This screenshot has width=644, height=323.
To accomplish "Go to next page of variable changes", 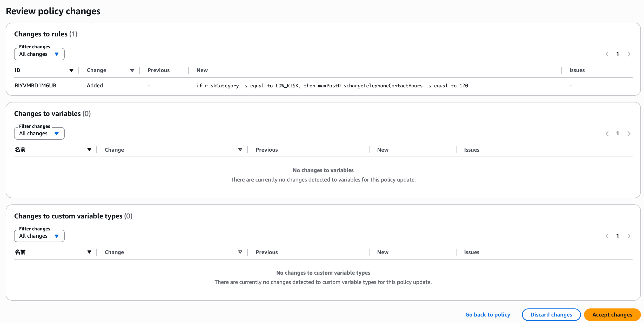I will tap(629, 134).
